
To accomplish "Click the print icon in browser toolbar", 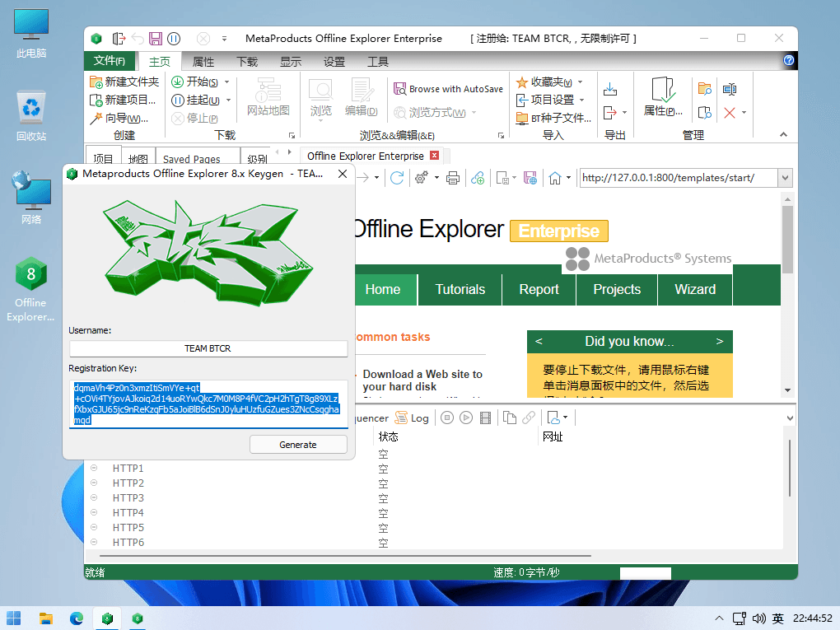I will 453,178.
